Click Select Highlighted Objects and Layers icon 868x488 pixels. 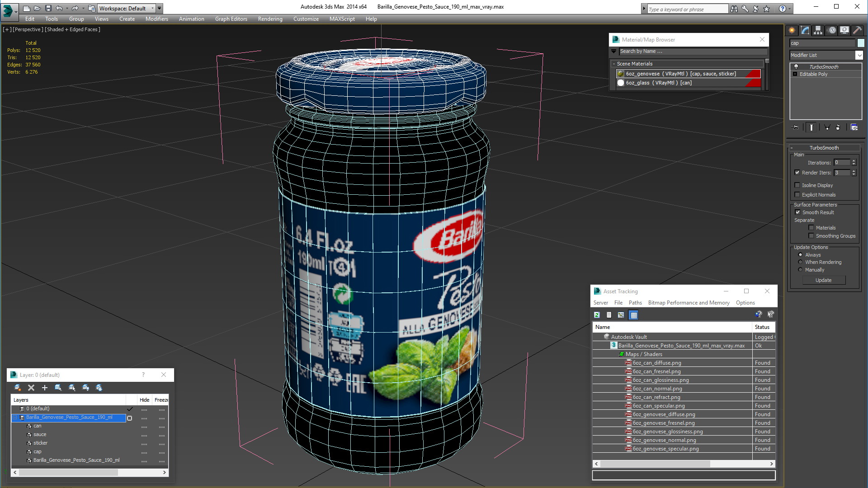[58, 388]
